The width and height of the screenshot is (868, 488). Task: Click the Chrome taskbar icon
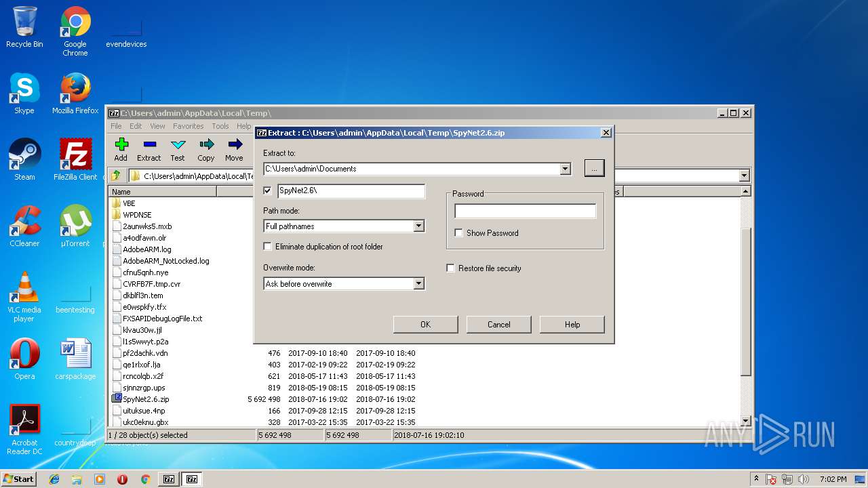[x=145, y=479]
